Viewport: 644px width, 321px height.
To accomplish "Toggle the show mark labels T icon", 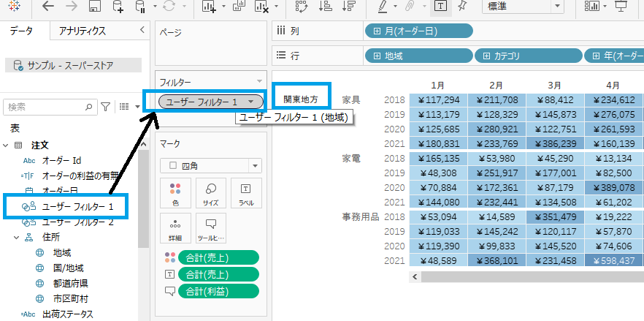I will point(440,7).
